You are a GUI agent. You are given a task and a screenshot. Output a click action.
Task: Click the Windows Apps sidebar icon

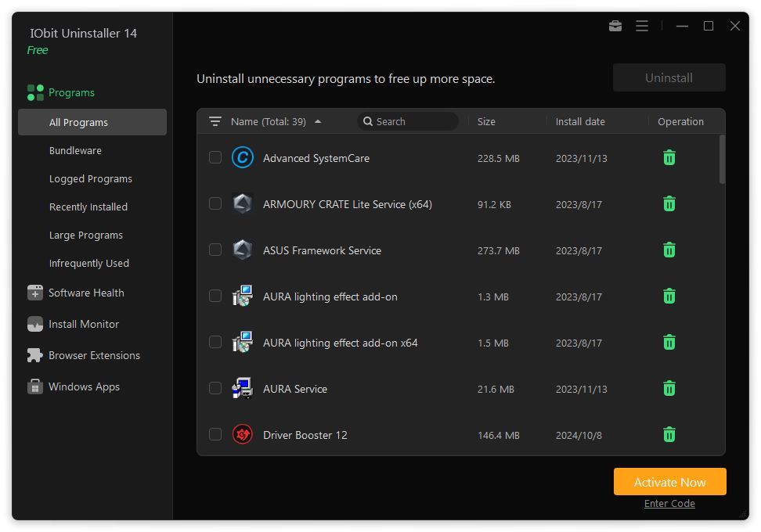(35, 386)
